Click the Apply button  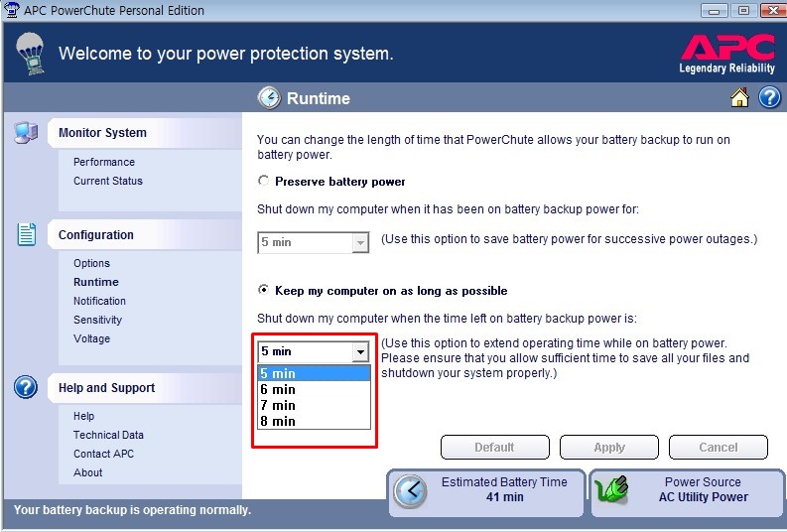[x=608, y=448]
